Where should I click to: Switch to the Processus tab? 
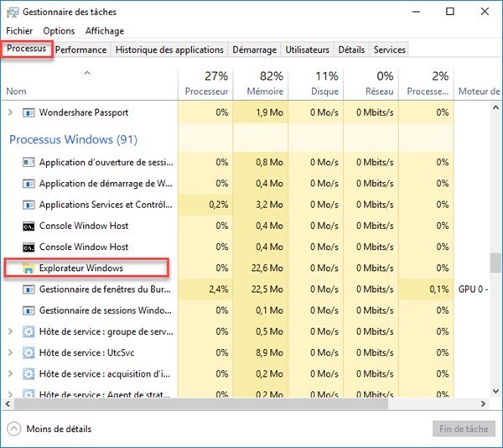tap(27, 49)
